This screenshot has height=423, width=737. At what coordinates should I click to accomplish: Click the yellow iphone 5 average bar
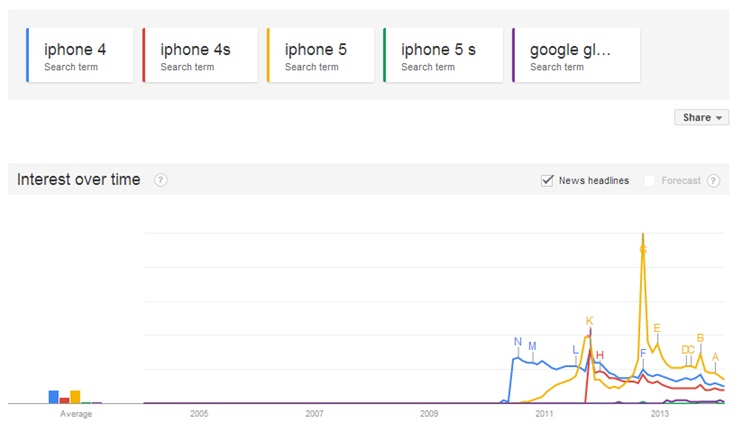75,397
